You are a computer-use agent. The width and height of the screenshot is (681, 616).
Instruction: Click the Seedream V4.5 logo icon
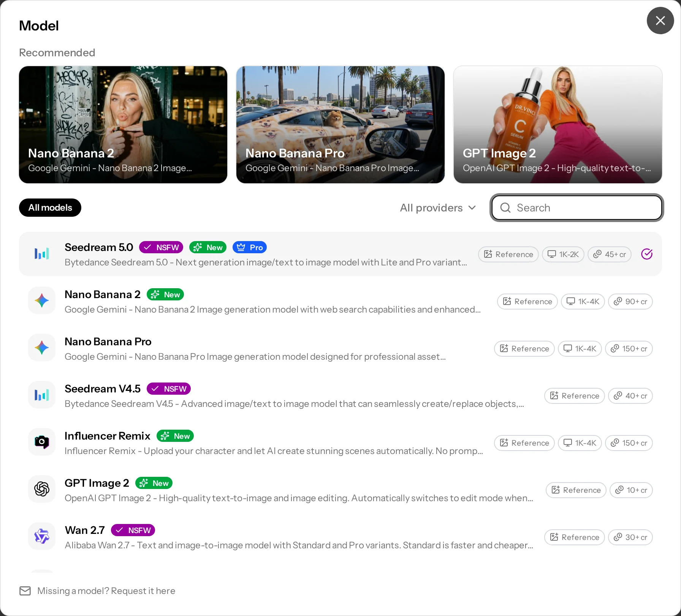pyautogui.click(x=42, y=395)
